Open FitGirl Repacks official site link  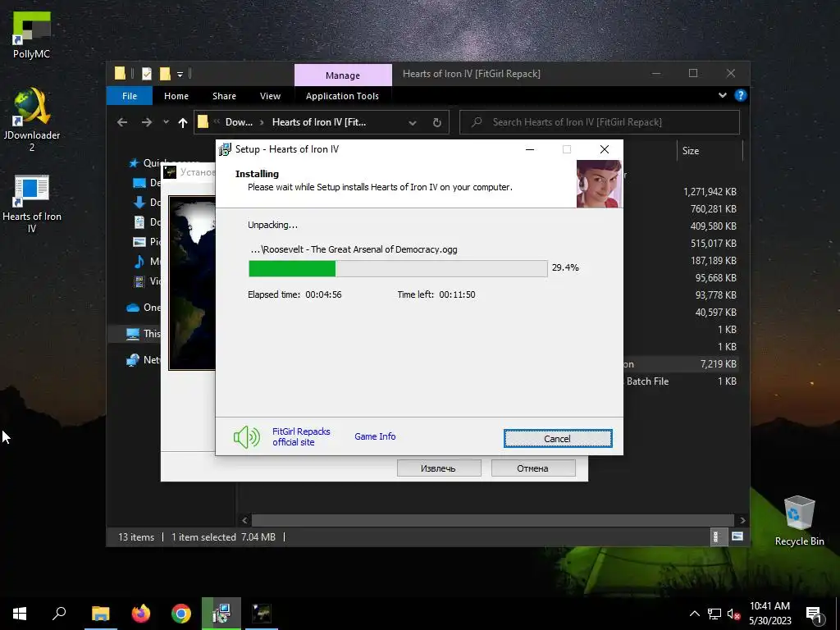click(x=301, y=436)
